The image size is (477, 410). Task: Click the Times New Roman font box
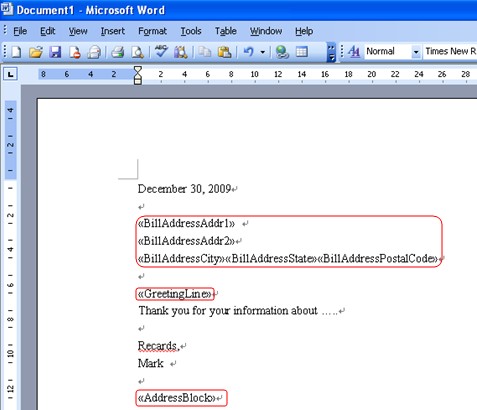[x=450, y=52]
